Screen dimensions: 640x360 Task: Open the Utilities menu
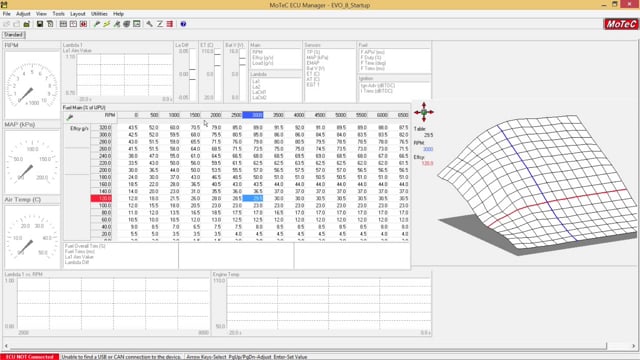pyautogui.click(x=99, y=14)
